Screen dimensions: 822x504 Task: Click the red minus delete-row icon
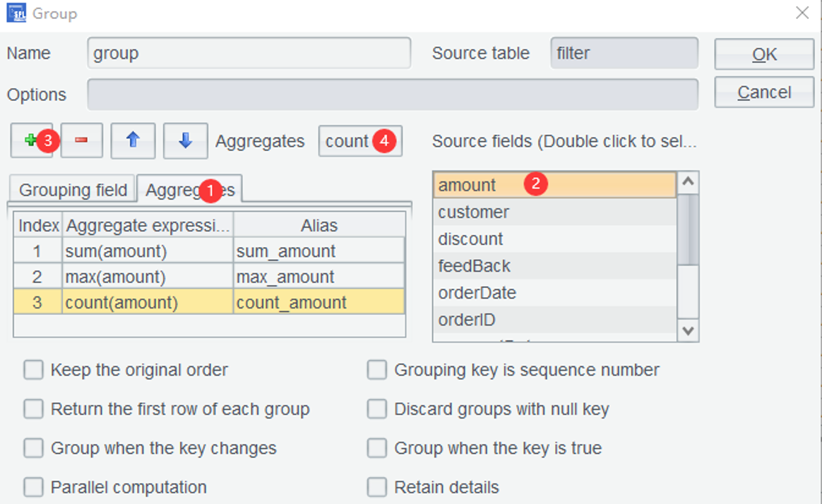tap(81, 140)
